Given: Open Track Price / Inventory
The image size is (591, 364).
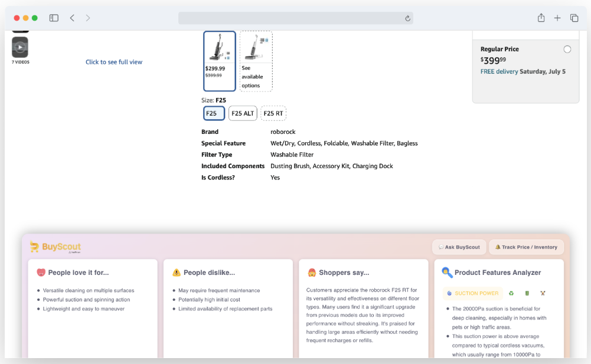Looking at the screenshot, I should click(526, 247).
